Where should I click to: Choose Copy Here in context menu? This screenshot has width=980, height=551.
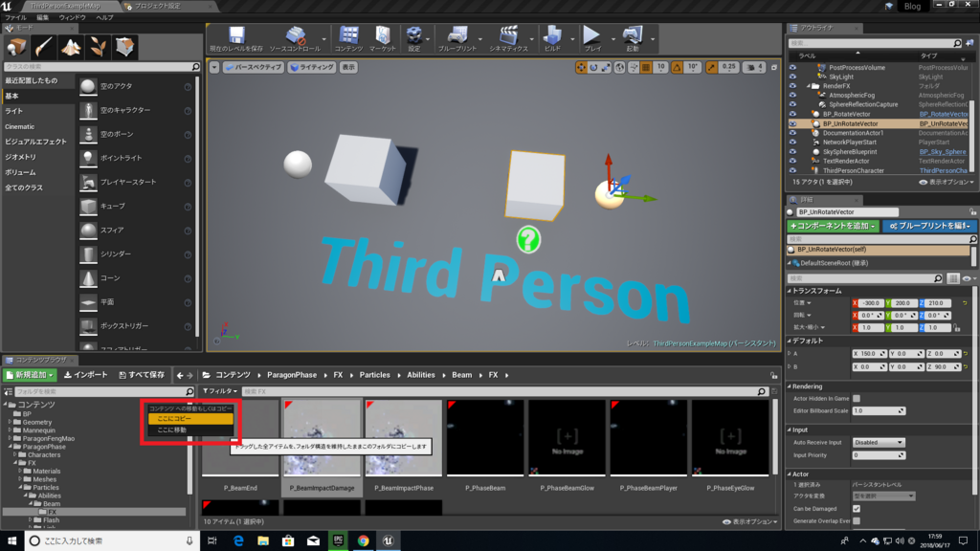click(x=190, y=419)
